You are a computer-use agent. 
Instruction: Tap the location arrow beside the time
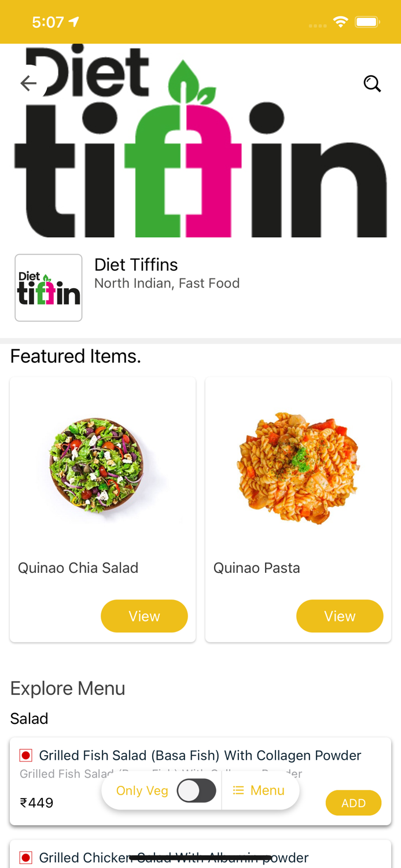(74, 22)
